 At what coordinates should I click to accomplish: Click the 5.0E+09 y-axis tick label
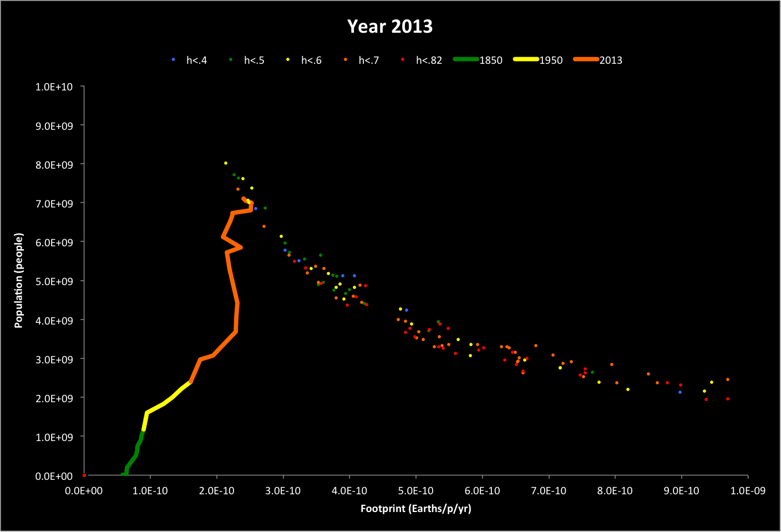click(x=54, y=282)
